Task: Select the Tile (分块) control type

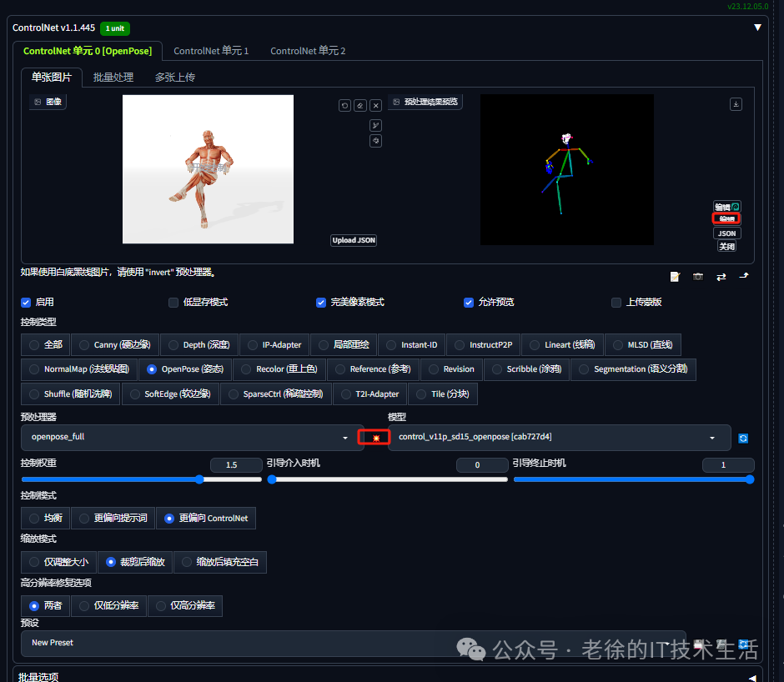Action: coord(443,394)
